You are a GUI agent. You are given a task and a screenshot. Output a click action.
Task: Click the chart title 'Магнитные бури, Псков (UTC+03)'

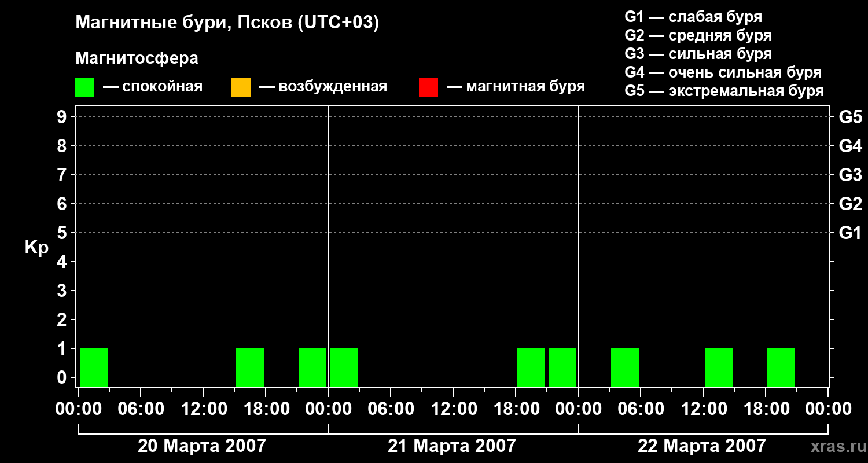click(x=227, y=23)
